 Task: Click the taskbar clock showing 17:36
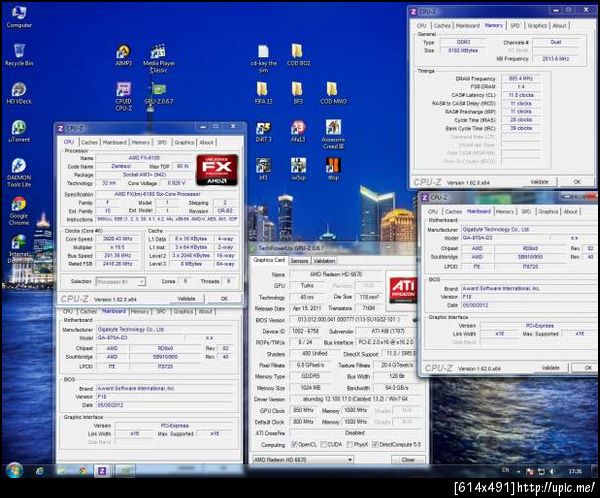[575, 471]
